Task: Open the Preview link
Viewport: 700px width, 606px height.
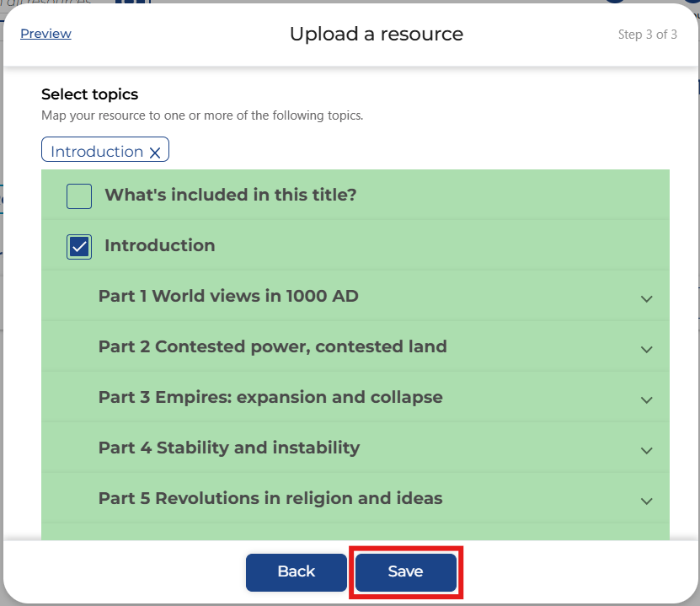Action: (x=45, y=34)
